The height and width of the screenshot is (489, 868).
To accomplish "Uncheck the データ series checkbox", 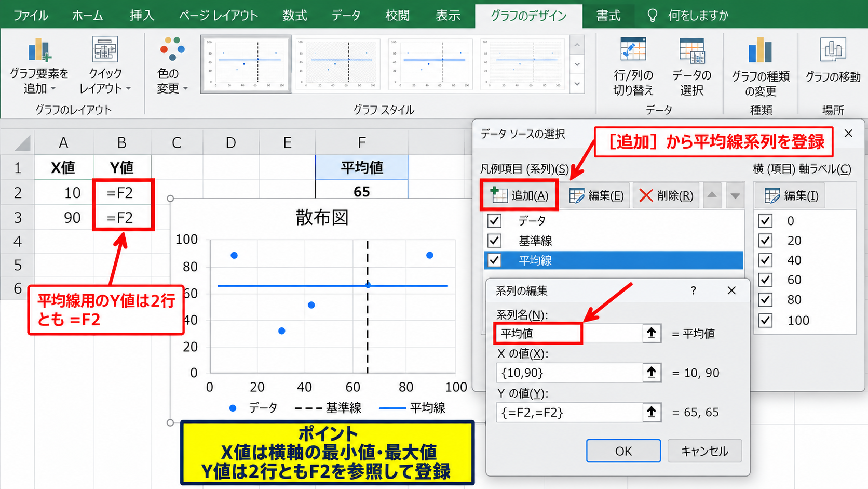I will click(494, 221).
